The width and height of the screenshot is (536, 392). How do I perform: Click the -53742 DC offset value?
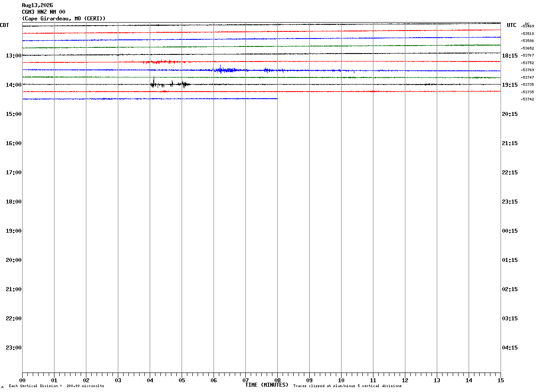coord(527,99)
